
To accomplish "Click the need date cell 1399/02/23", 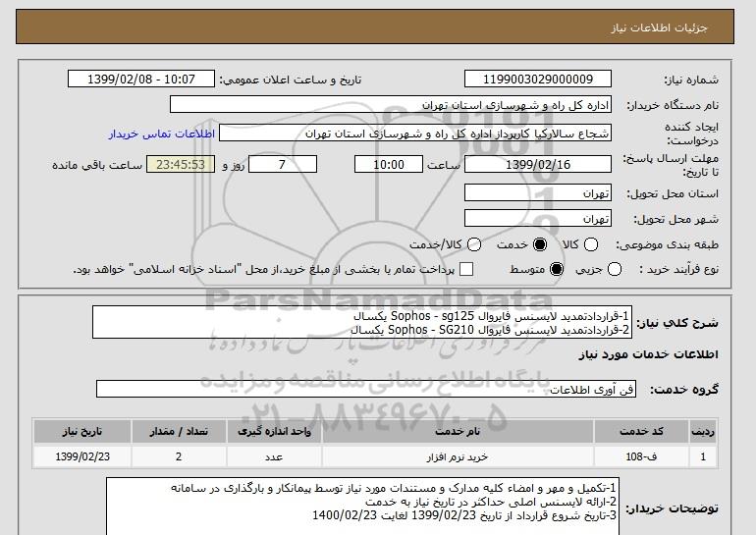I will pos(82,456).
